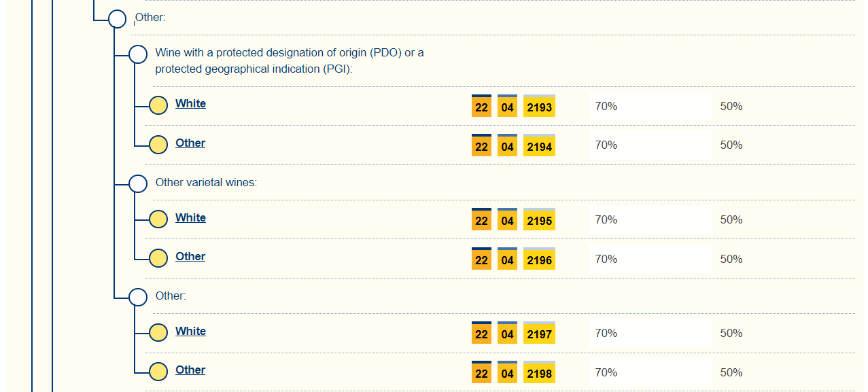This screenshot has width=868, height=392.
Task: Click the 50% value in the 2197 row
Action: pos(731,334)
